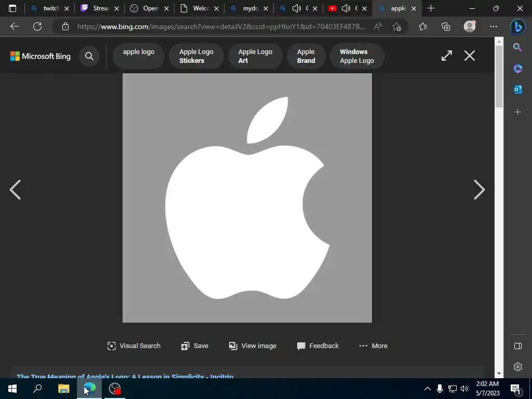
Task: Close the image detail view
Action: [470, 56]
